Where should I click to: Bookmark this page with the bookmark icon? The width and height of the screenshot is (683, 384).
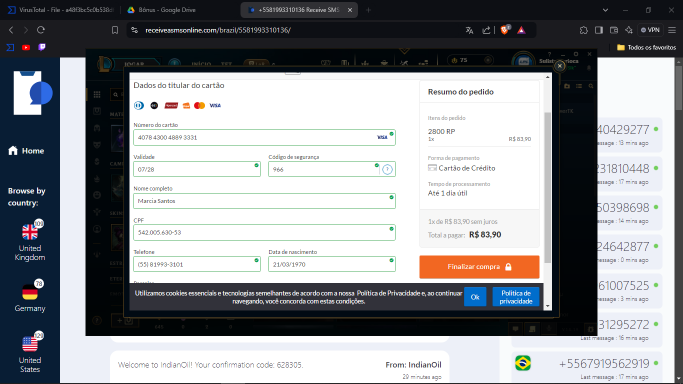(x=115, y=30)
